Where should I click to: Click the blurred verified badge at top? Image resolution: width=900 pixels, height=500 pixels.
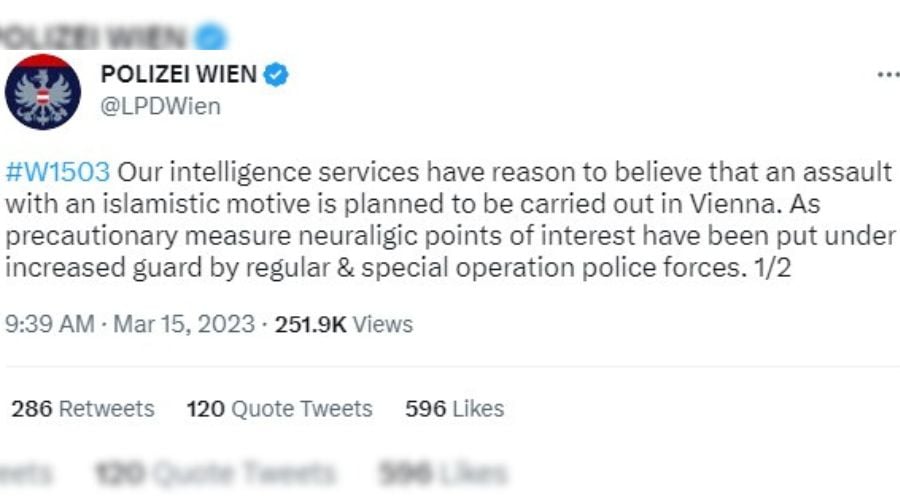(211, 37)
